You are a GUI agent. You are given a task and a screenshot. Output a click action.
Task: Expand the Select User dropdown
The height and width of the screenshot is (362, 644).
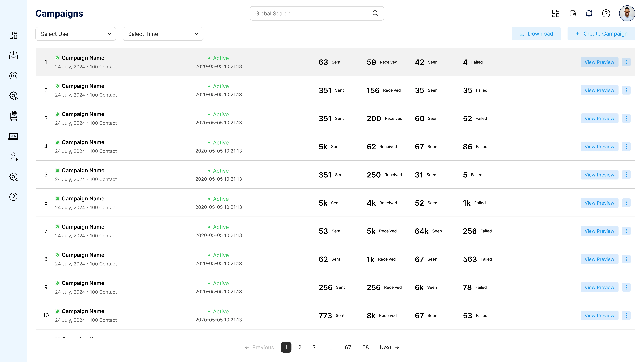(76, 34)
